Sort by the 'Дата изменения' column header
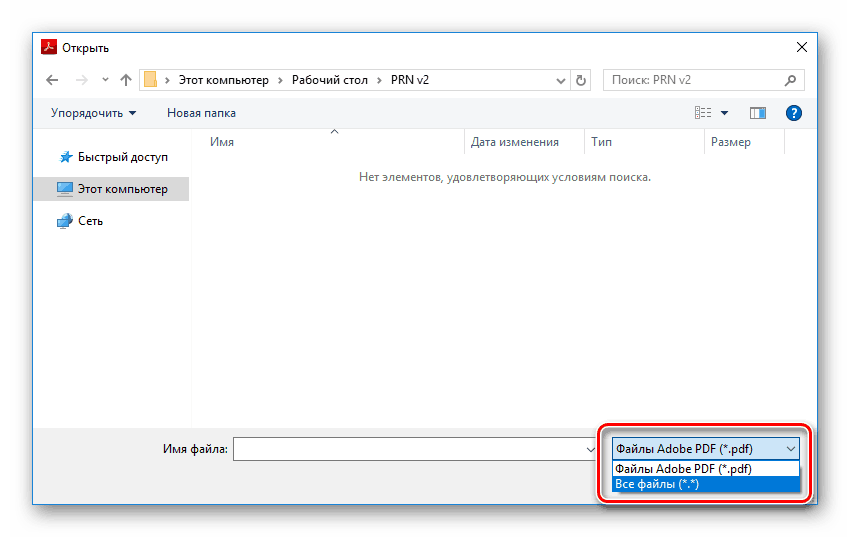 [524, 142]
